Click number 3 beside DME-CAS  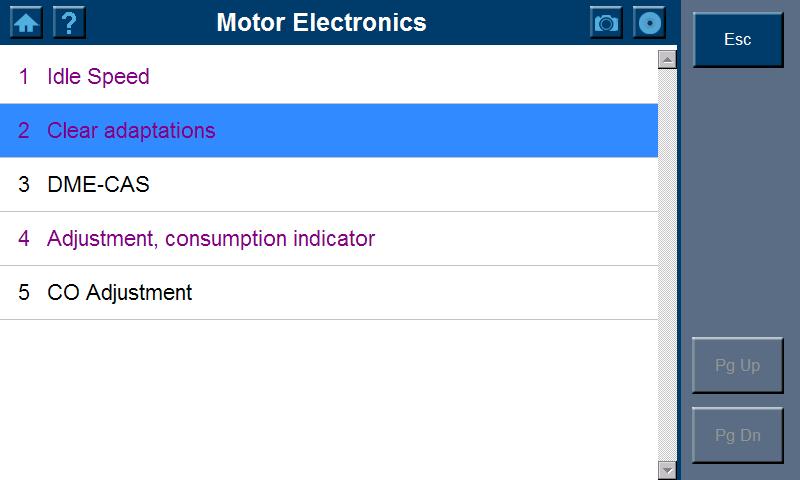24,185
